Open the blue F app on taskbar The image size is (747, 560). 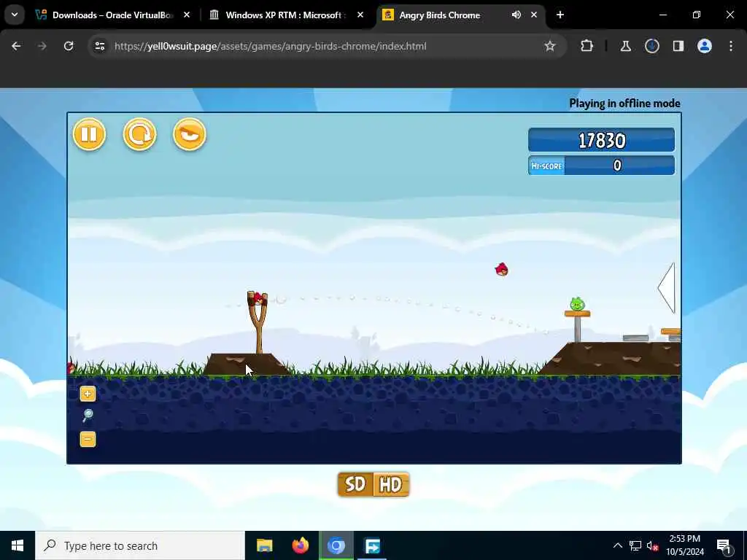[372, 545]
